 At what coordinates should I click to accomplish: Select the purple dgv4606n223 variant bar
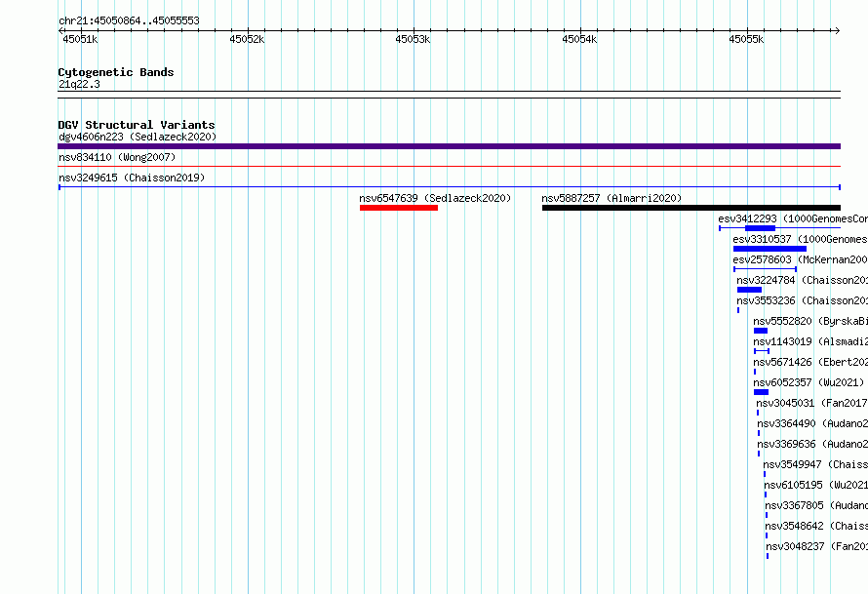[x=449, y=146]
